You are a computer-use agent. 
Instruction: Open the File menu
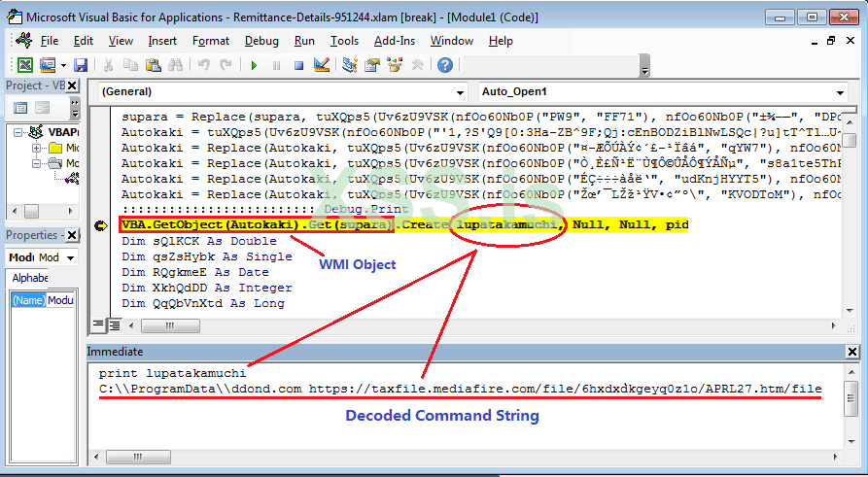pyautogui.click(x=50, y=41)
